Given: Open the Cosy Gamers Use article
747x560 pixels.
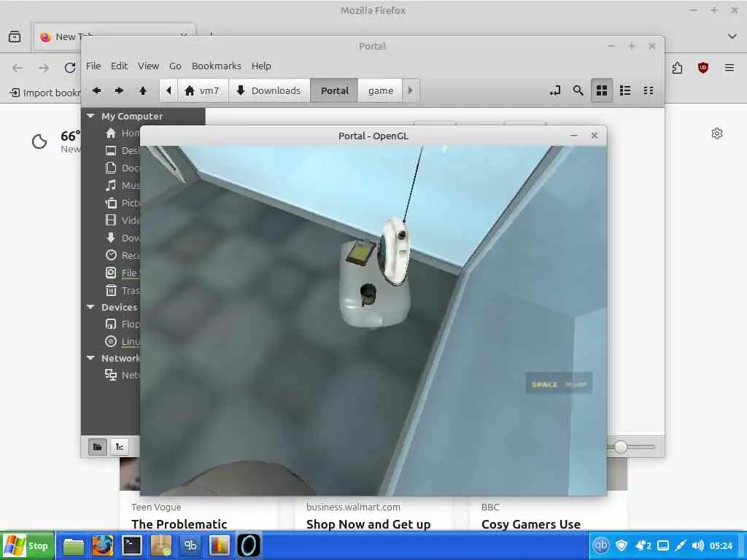Looking at the screenshot, I should (x=531, y=524).
